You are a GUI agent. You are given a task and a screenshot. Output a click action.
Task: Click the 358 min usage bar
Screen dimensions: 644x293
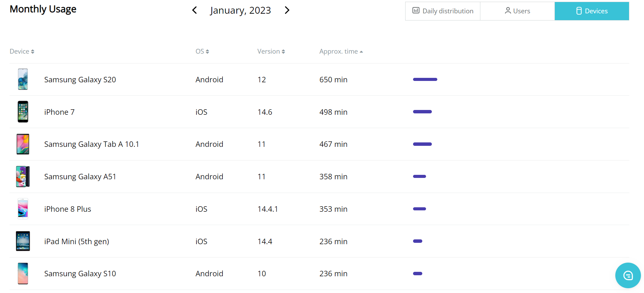point(420,177)
